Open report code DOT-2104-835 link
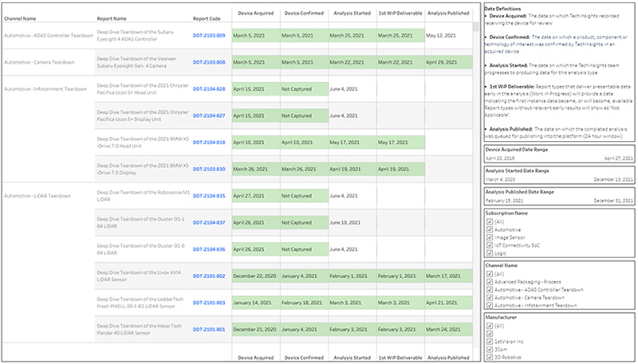The image size is (638, 364). point(209,196)
